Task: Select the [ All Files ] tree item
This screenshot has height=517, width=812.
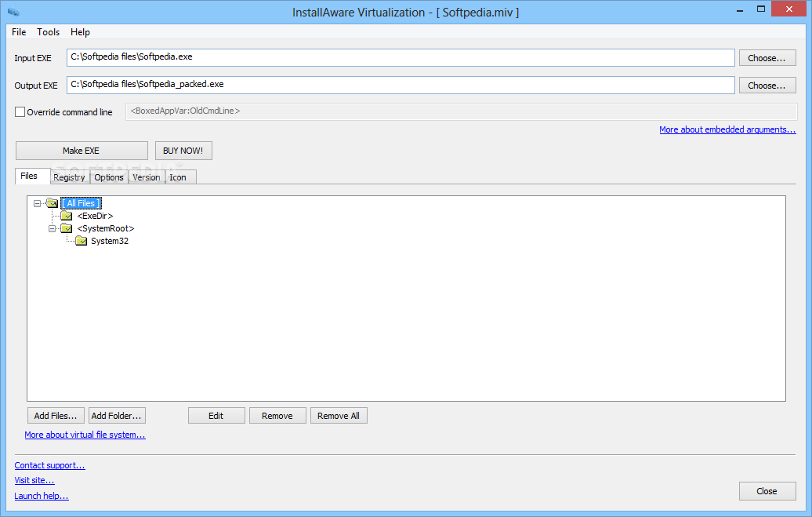Action: 81,203
